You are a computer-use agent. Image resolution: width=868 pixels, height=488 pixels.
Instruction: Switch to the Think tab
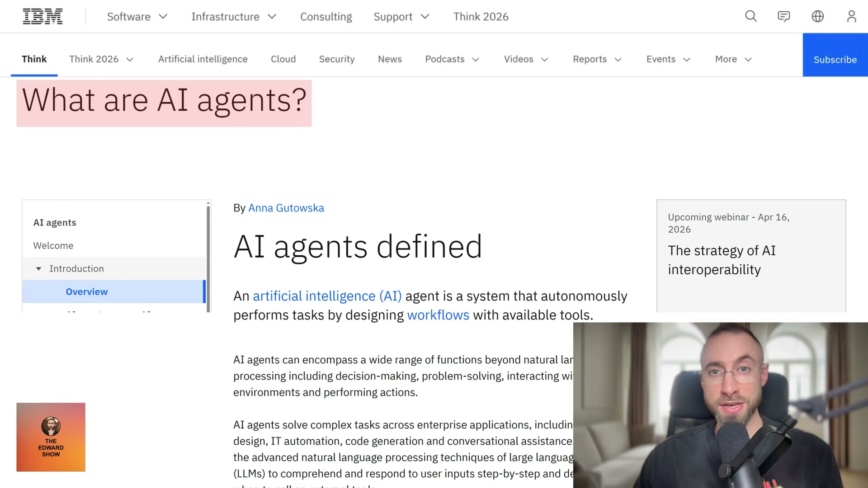click(34, 59)
